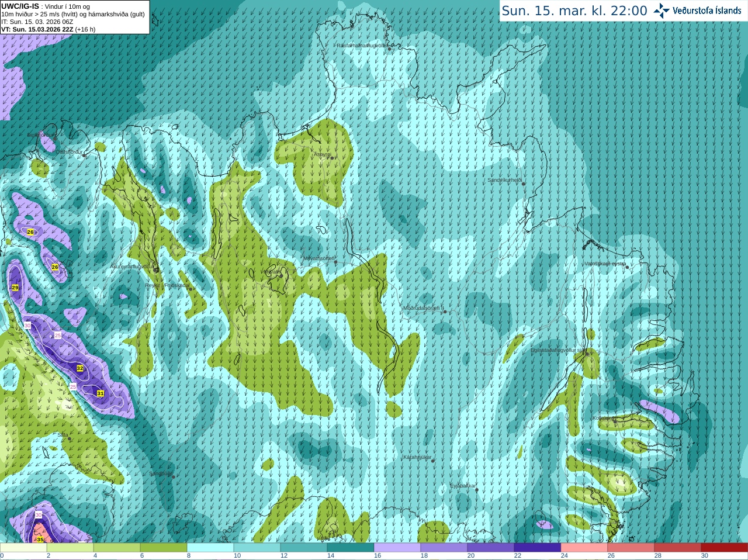Pick the legend swatch between 14 and 16
The height and width of the screenshot is (560, 748).
351,548
